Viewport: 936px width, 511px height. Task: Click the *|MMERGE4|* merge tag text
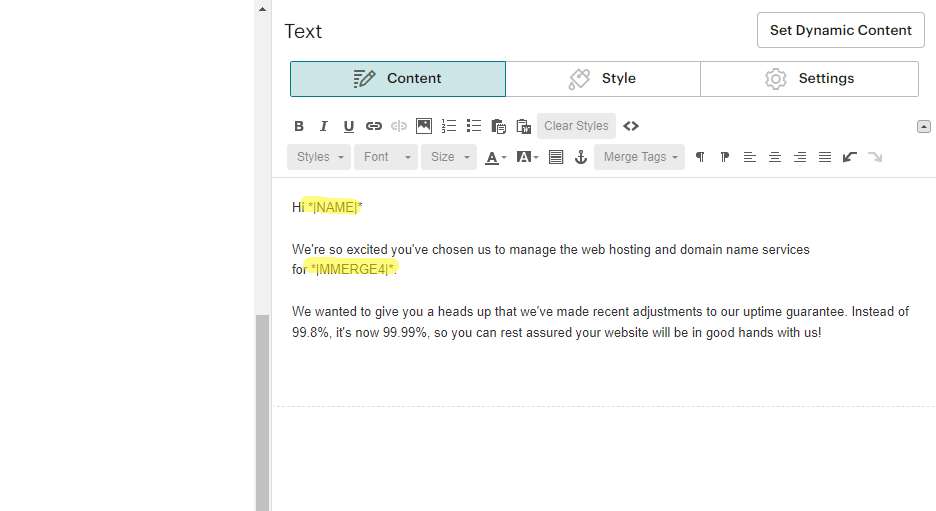point(352,269)
